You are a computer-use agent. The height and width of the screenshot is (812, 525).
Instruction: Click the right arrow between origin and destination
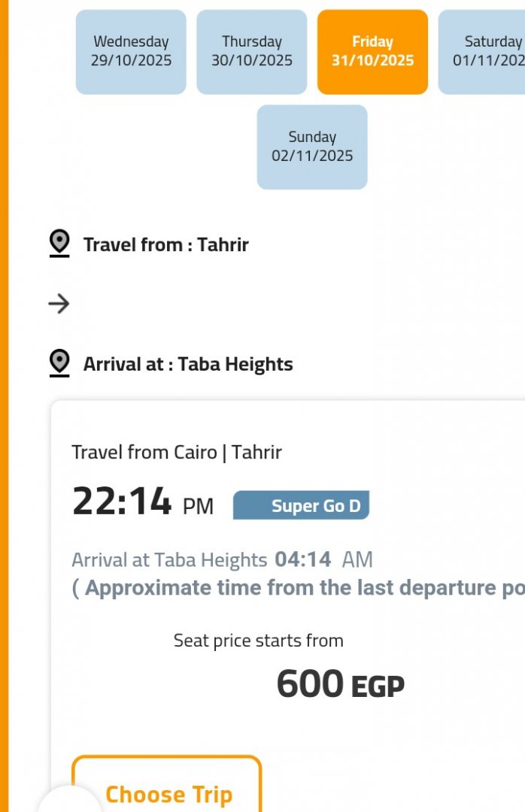(x=59, y=304)
